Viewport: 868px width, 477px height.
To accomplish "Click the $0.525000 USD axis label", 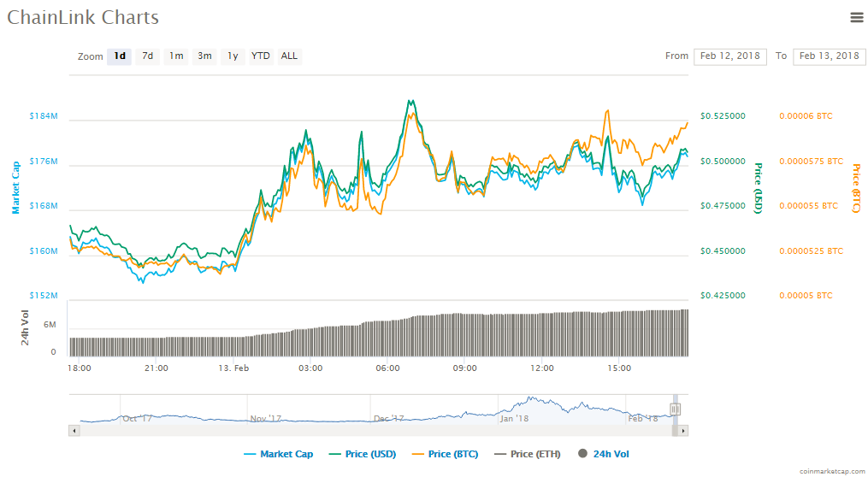I will (x=723, y=116).
